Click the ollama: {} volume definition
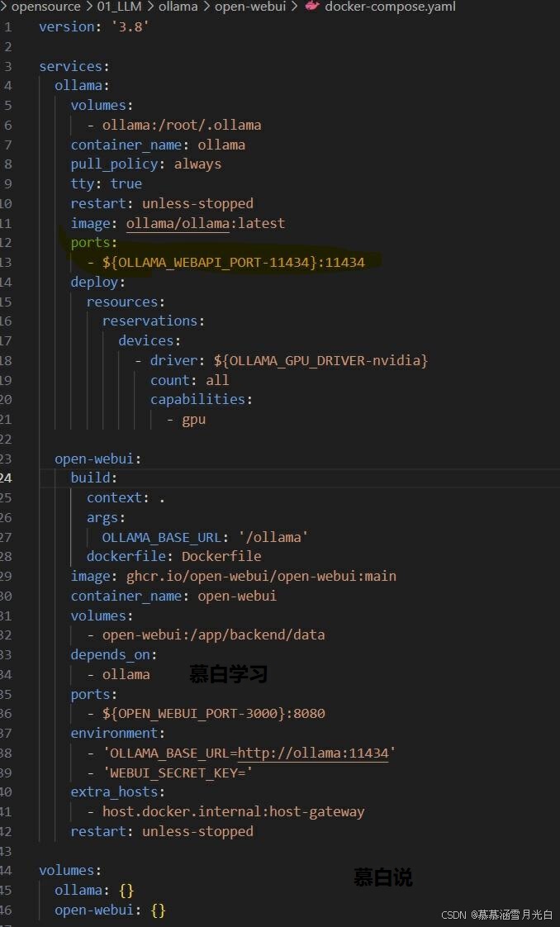Image resolution: width=560 pixels, height=927 pixels. point(94,890)
